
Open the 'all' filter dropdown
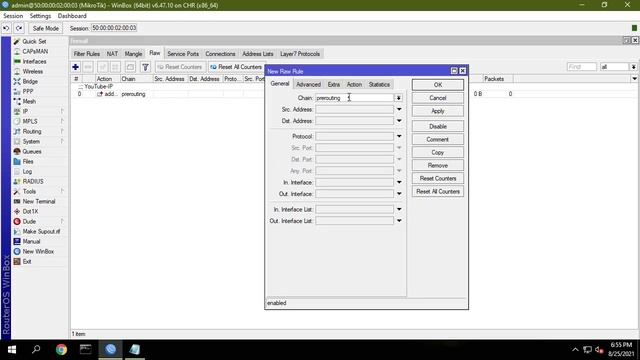[633, 67]
